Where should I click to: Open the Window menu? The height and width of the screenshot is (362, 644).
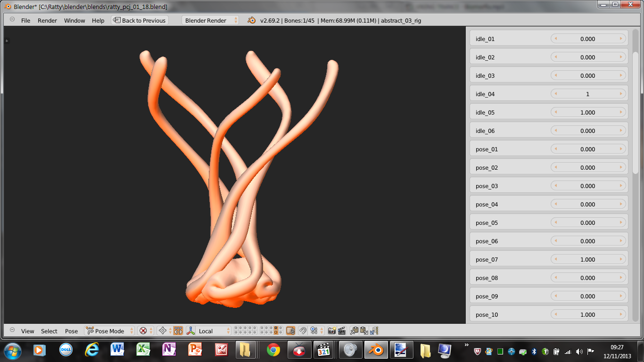(x=74, y=20)
